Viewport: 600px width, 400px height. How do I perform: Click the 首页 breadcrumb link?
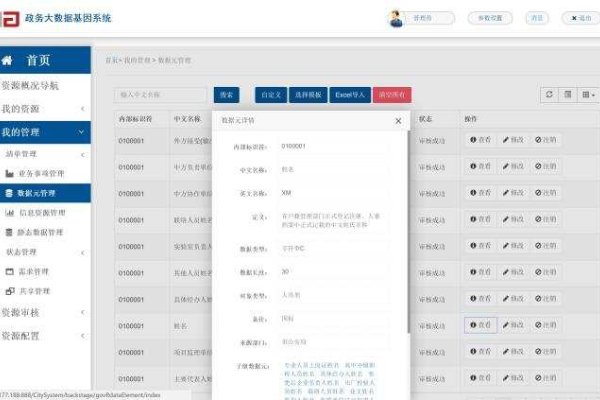(x=111, y=60)
